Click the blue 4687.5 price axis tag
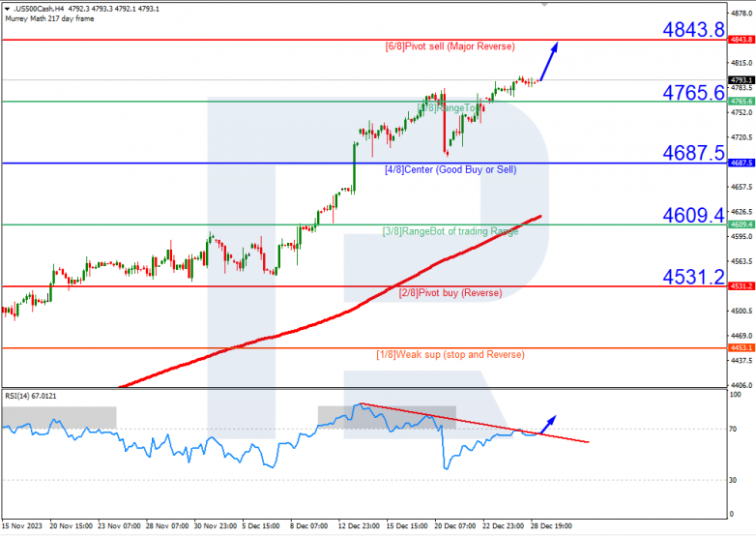The height and width of the screenshot is (536, 756). 741,164
